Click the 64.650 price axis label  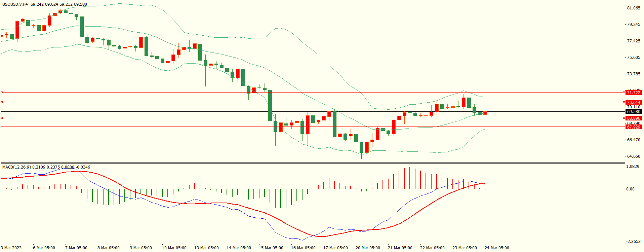634,156
